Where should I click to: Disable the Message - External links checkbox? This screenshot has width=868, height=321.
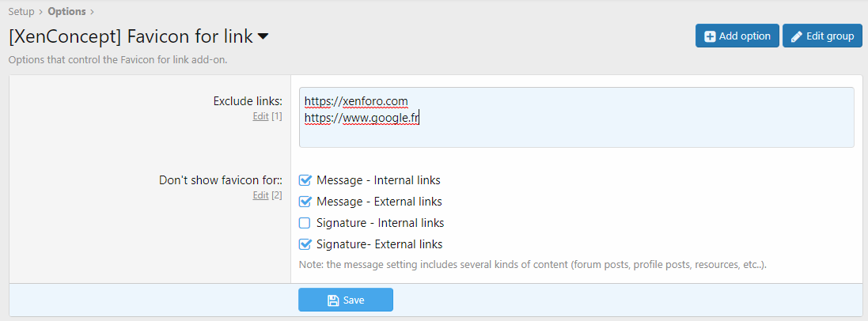coord(305,202)
